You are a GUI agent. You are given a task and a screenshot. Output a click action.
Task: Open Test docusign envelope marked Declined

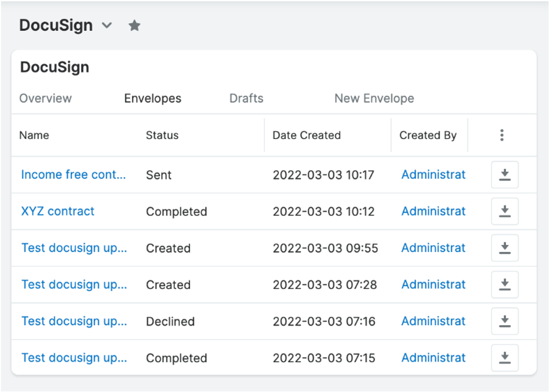[x=74, y=321]
